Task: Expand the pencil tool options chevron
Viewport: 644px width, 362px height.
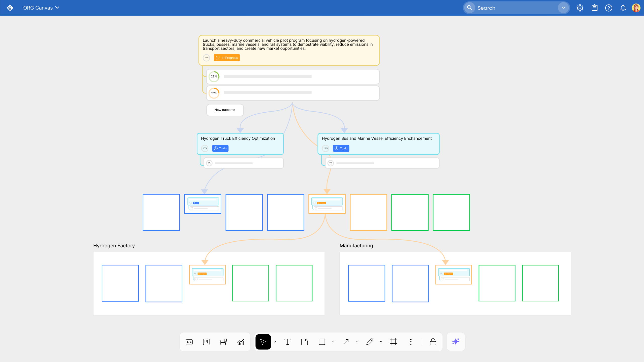Action: pos(381,342)
